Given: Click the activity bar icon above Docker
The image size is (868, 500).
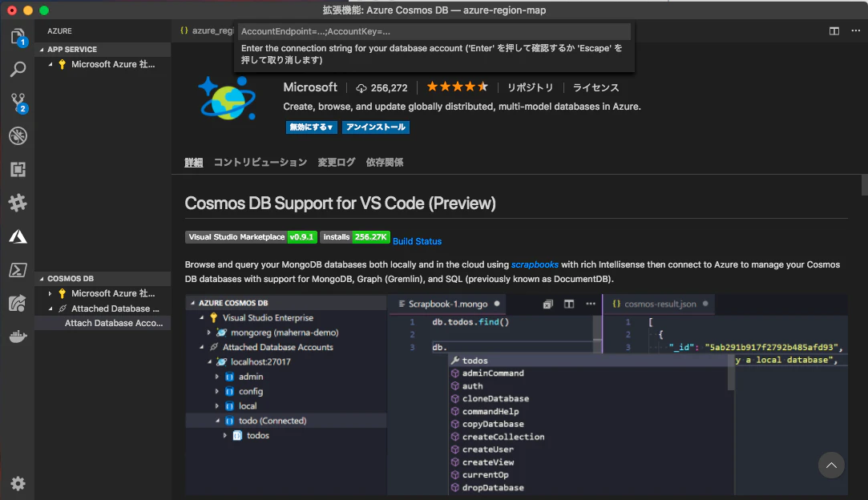Looking at the screenshot, I should click(x=18, y=303).
